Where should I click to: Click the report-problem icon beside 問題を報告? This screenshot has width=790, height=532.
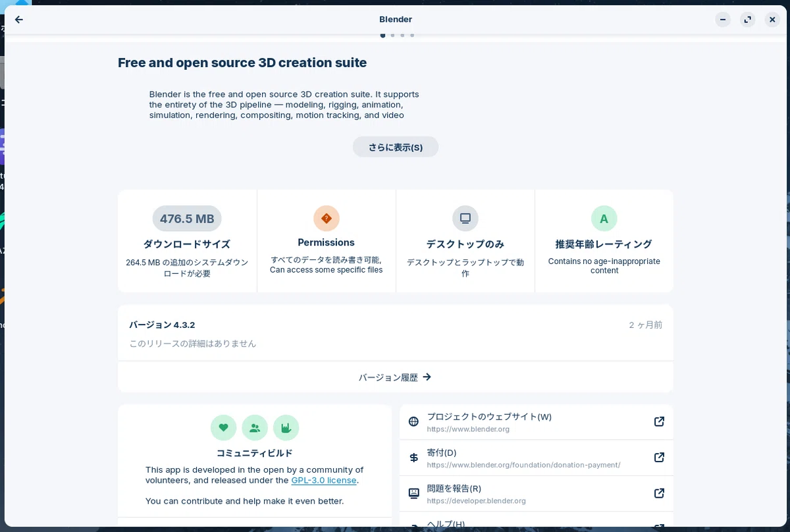[413, 493]
